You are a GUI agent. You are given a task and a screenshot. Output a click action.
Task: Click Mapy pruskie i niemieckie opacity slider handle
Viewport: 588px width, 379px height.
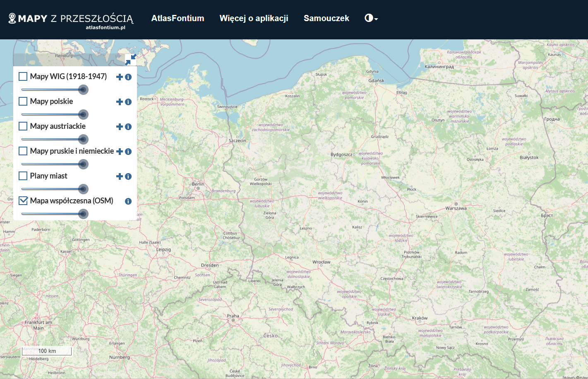pyautogui.click(x=83, y=164)
